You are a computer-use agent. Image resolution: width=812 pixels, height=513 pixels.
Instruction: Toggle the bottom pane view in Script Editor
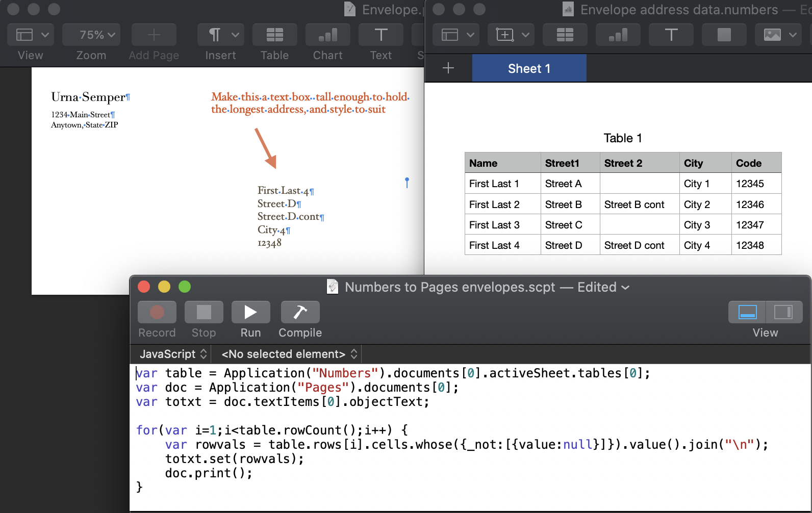click(747, 312)
